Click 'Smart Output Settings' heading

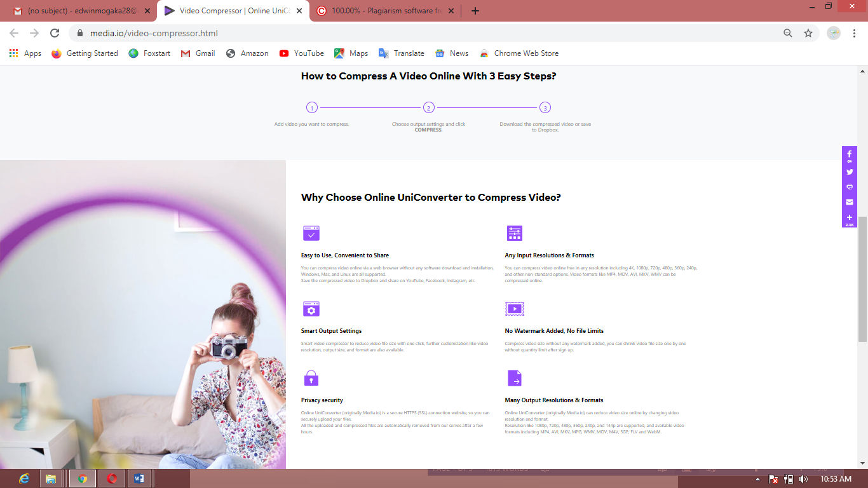pos(331,331)
